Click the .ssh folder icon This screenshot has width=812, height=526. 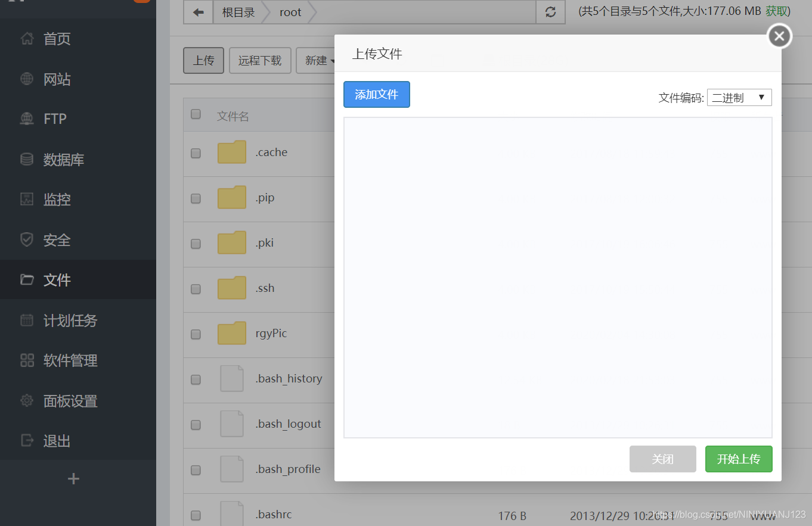(x=232, y=288)
